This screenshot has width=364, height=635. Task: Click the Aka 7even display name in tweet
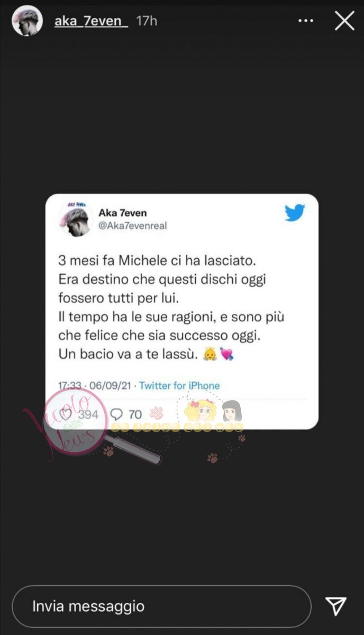point(123,213)
